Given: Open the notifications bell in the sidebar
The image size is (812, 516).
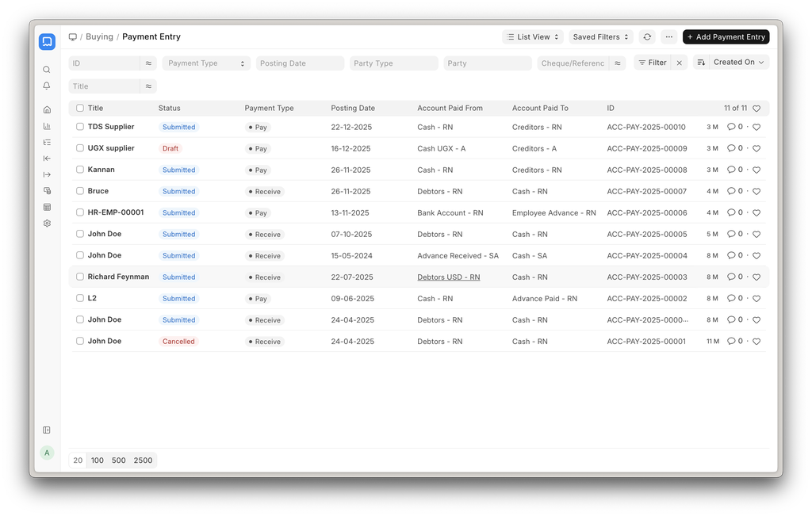Looking at the screenshot, I should pyautogui.click(x=47, y=86).
